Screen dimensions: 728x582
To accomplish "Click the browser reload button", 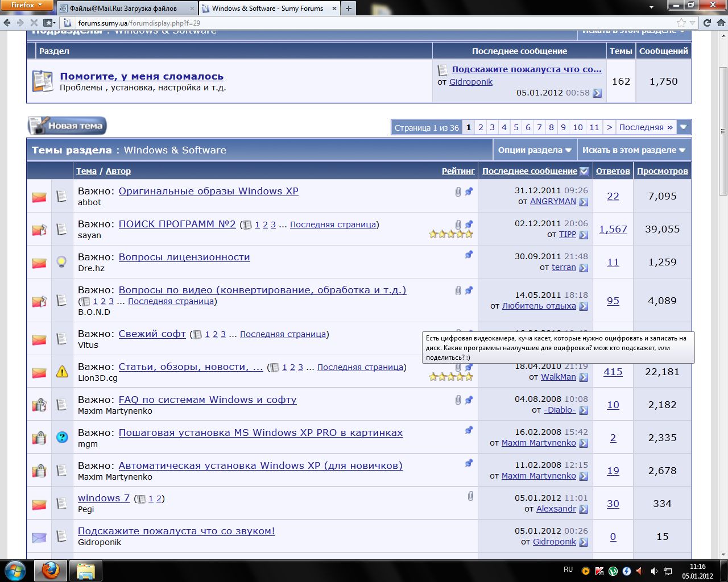I will (707, 23).
